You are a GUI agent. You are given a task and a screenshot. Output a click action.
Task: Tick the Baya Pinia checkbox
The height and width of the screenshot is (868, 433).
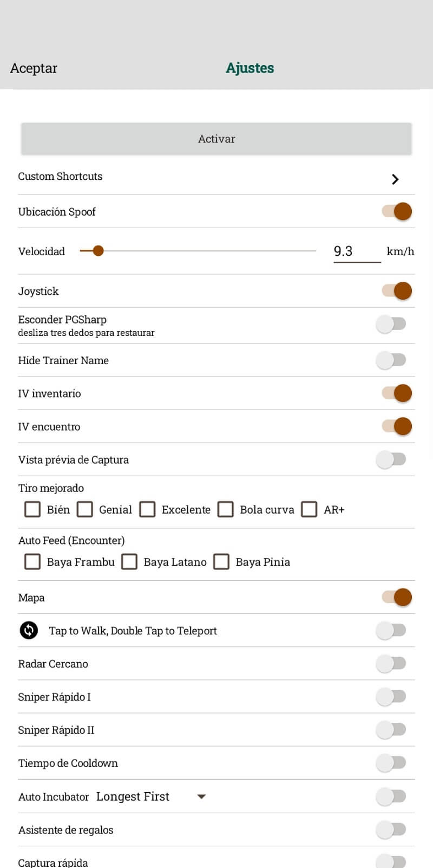click(x=221, y=562)
